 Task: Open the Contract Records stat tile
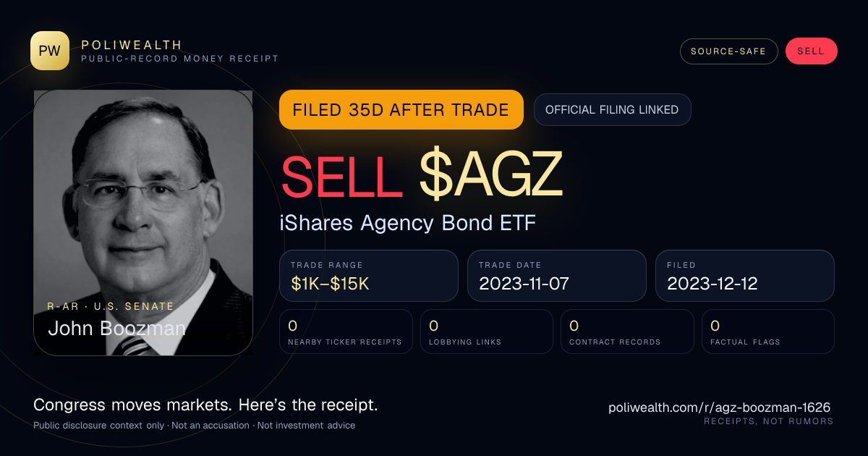click(x=627, y=332)
